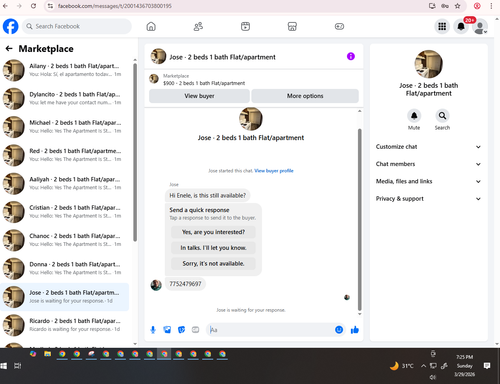Select the Jose conversation in list
The width and height of the screenshot is (500, 384).
tap(65, 297)
